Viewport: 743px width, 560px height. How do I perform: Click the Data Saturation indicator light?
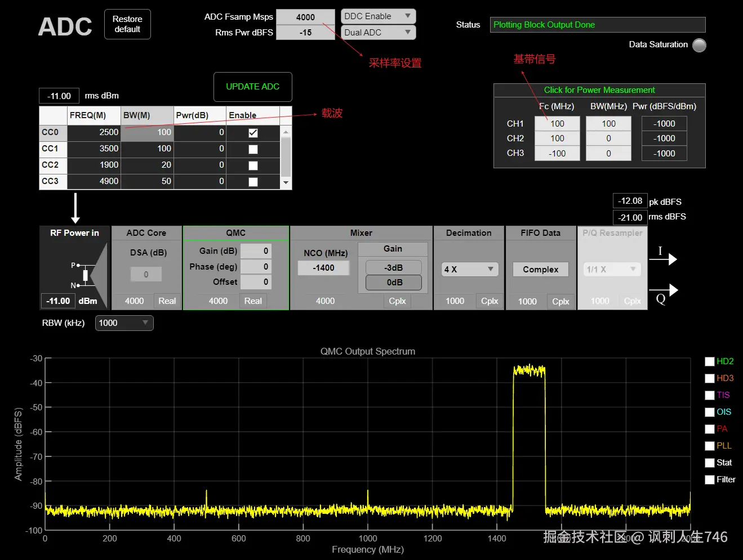699,45
